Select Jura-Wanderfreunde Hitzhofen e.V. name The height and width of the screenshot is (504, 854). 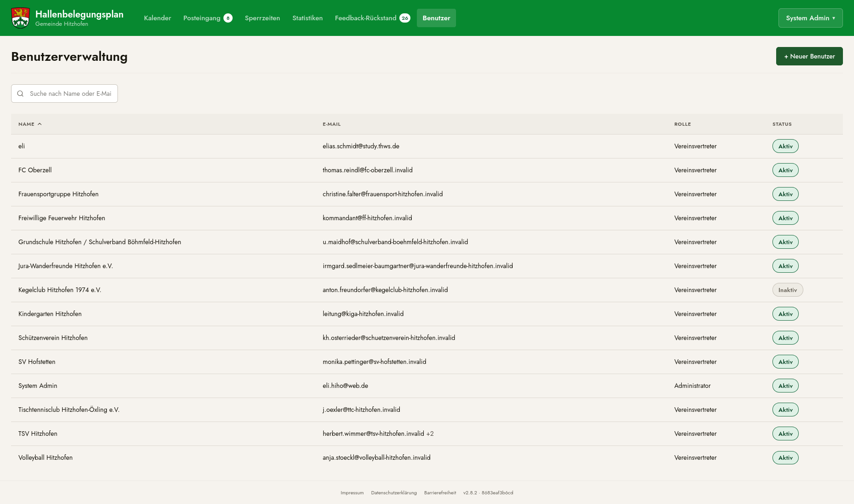click(65, 266)
